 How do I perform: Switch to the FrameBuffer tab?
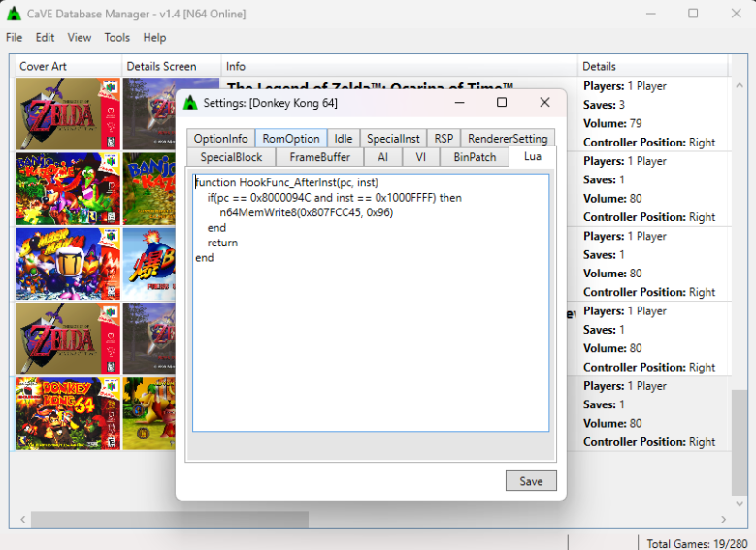(x=319, y=157)
